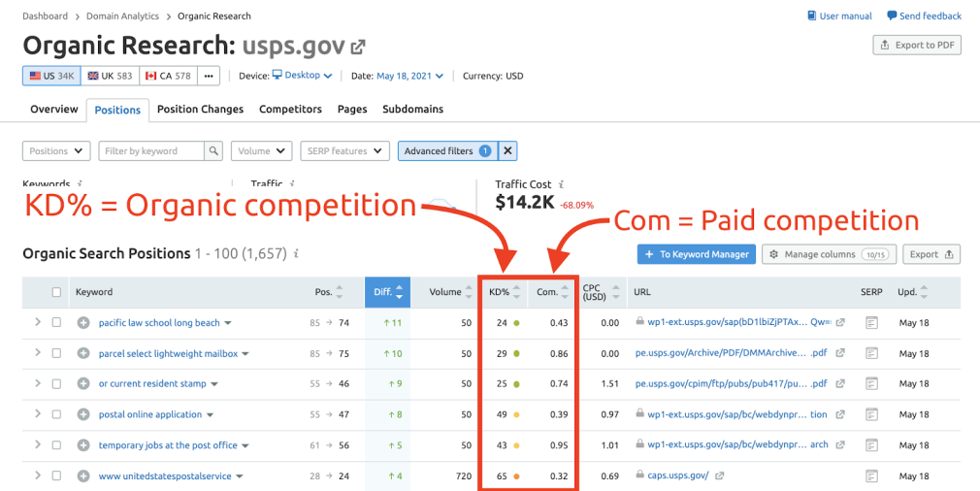Screen dimensions: 980x491
Task: Toggle the select-all checkbox in table header
Action: 56,292
